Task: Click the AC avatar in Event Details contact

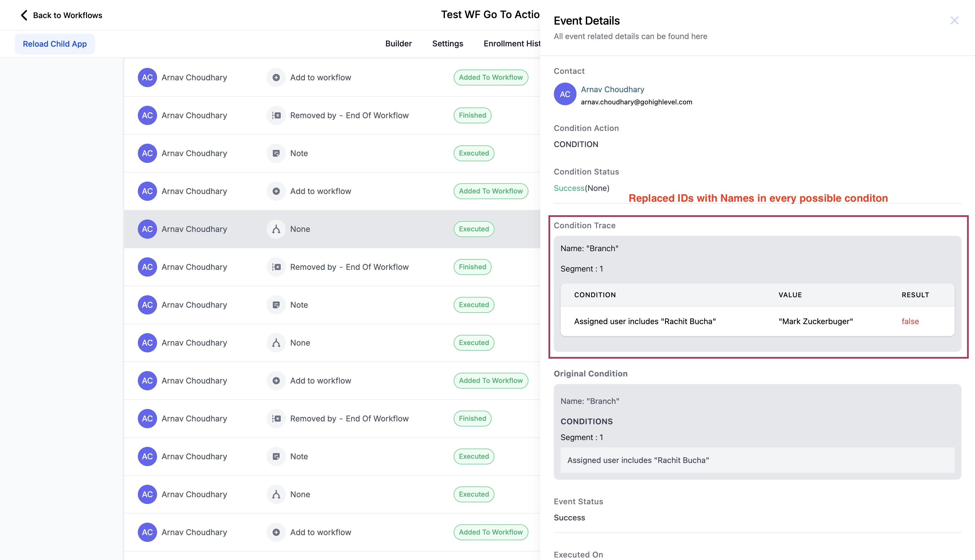Action: click(564, 94)
